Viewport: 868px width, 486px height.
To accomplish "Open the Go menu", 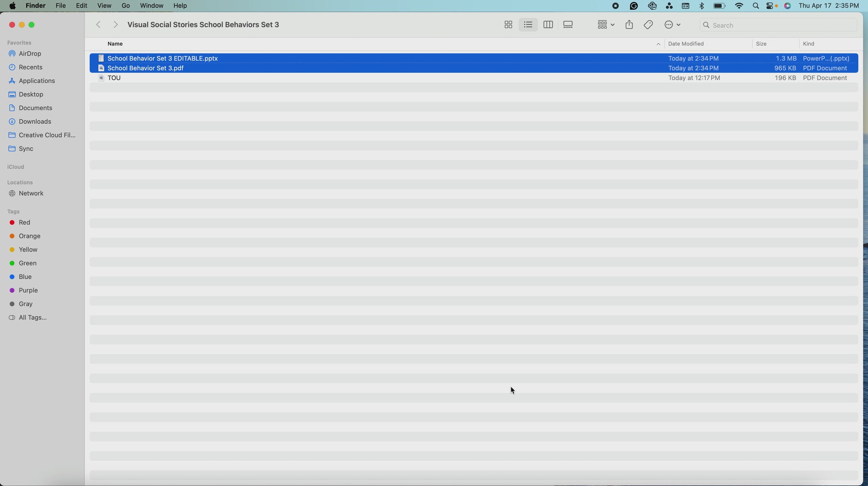I will coord(125,6).
